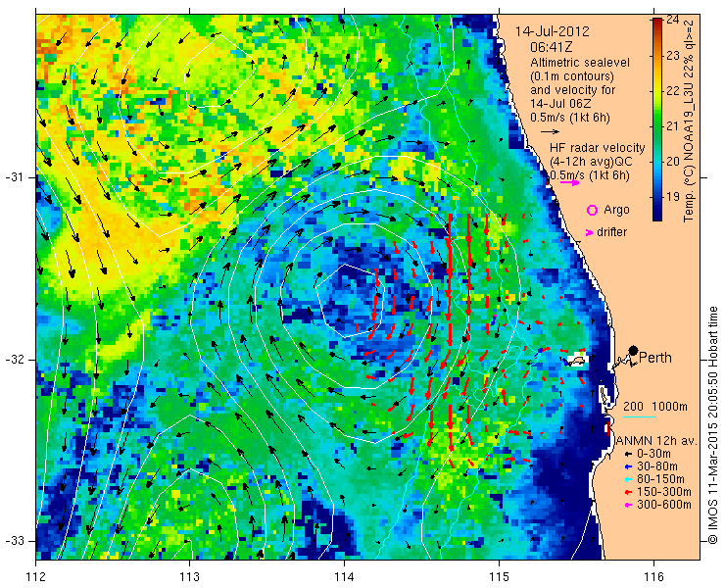Click the blue 30-80m ANMN arrow symbol
The width and height of the screenshot is (725, 588).
pos(628,466)
